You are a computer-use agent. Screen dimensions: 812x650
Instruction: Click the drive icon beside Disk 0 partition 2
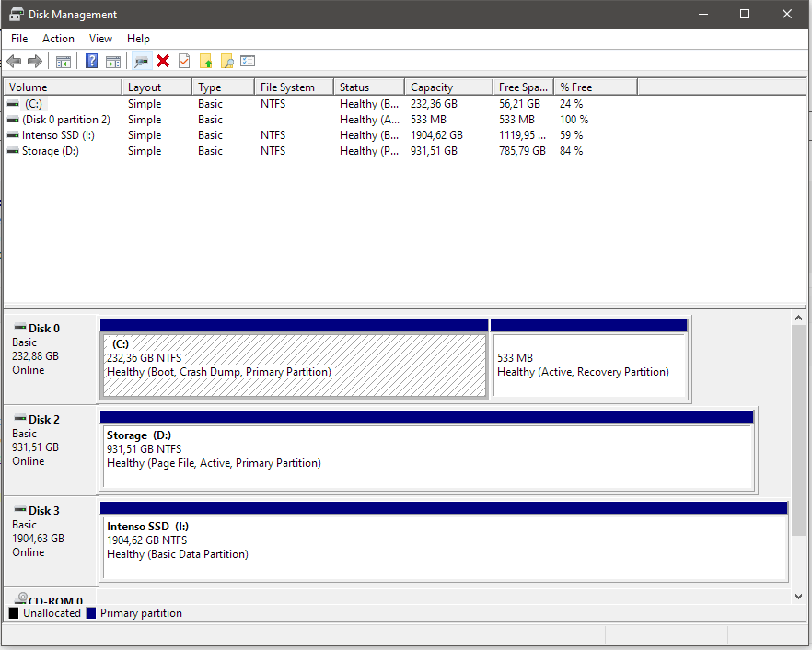click(x=13, y=120)
